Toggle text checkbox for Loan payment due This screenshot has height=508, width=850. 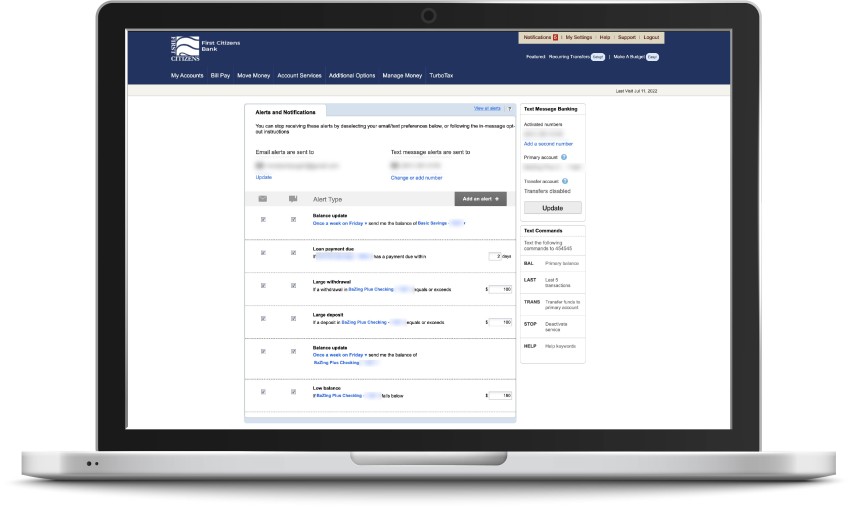coord(293,253)
